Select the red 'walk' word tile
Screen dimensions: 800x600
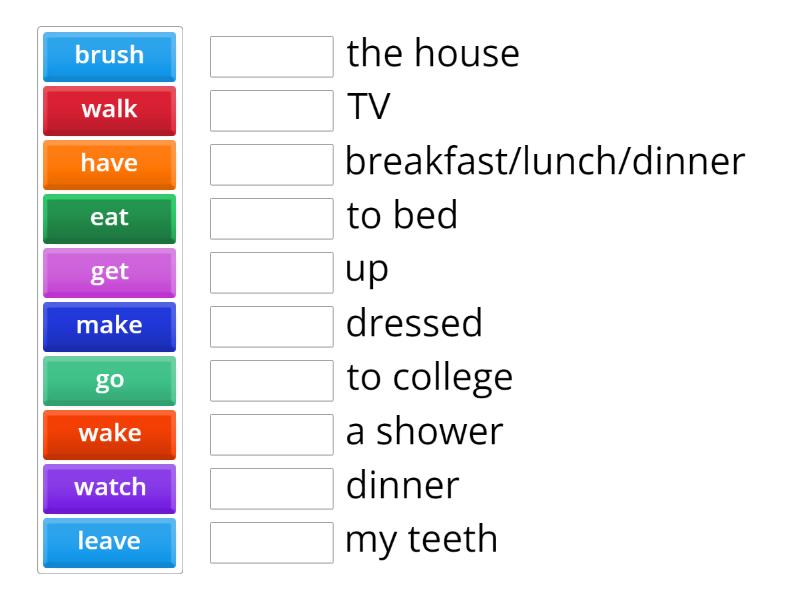coord(109,110)
